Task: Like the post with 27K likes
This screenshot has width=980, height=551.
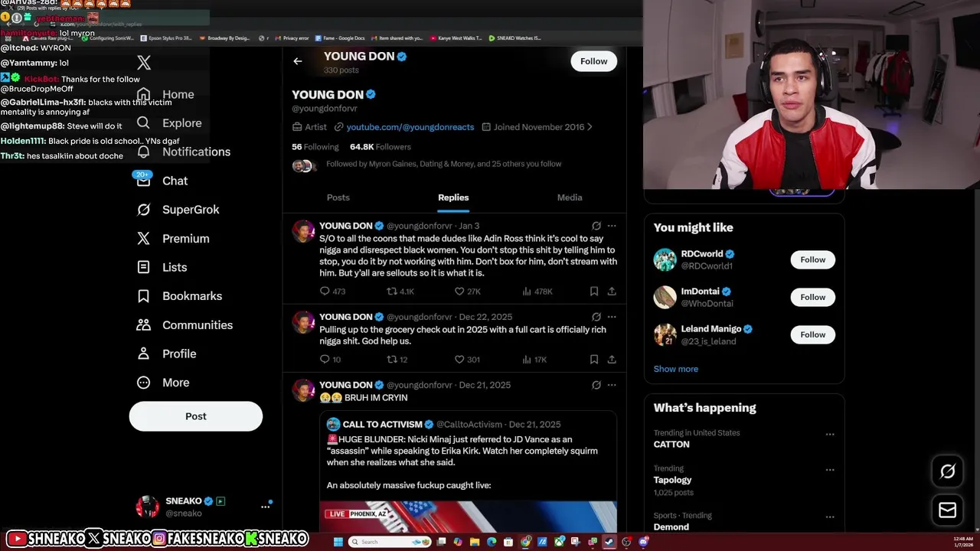Action: coord(468,292)
